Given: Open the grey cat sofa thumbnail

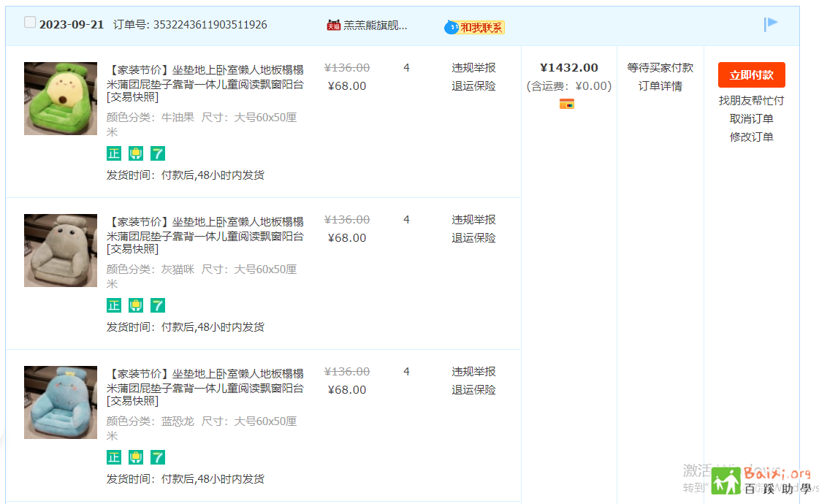Looking at the screenshot, I should (x=61, y=251).
